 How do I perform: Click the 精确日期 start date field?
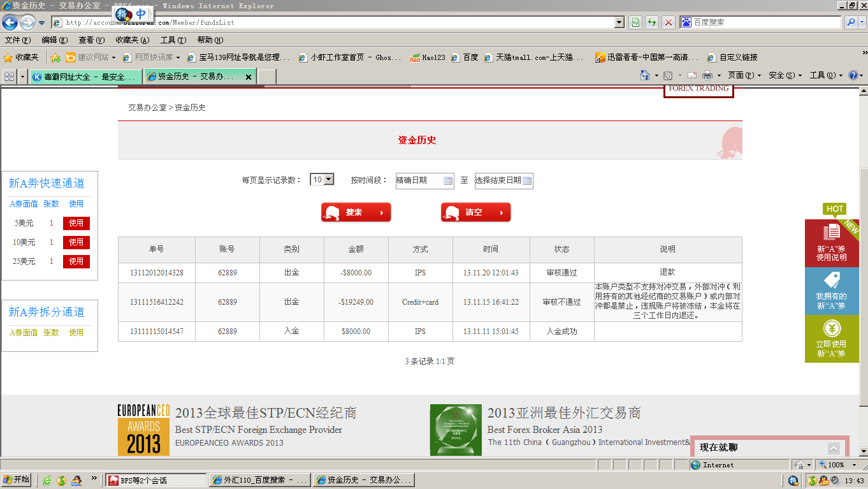(x=425, y=180)
